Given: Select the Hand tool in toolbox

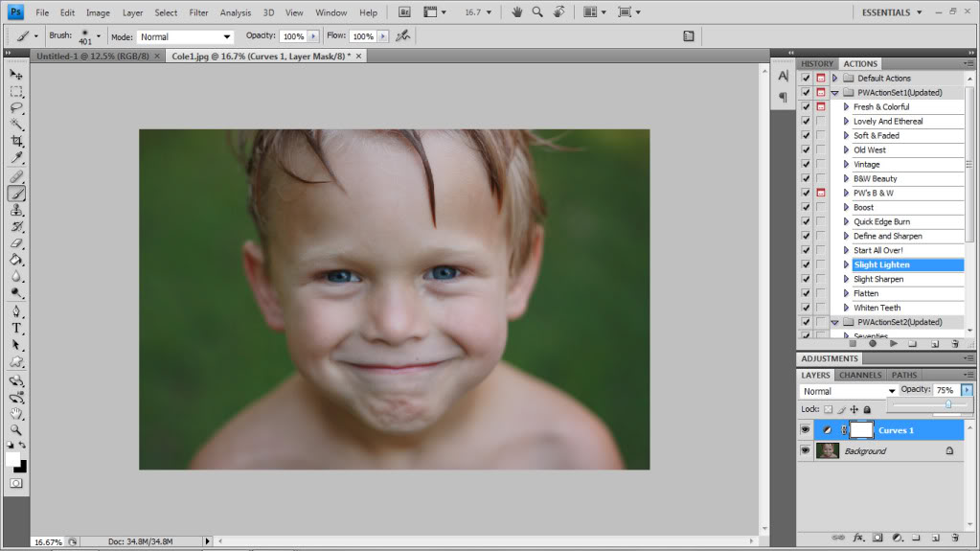Looking at the screenshot, I should (x=16, y=413).
